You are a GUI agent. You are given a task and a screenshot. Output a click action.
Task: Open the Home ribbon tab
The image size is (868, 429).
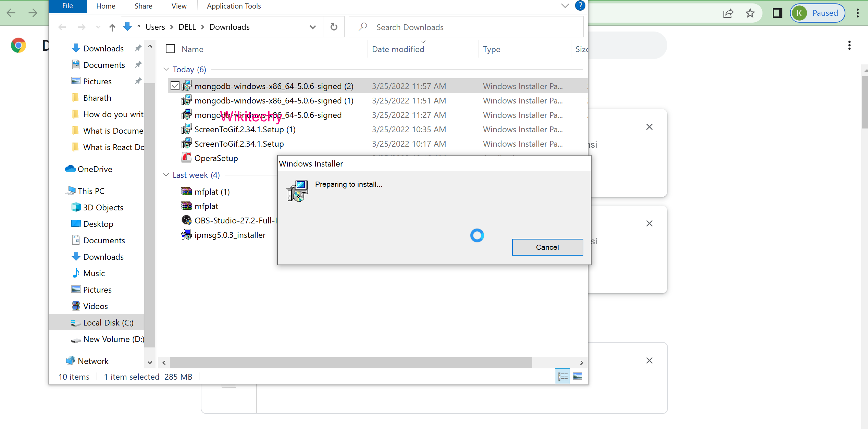click(106, 6)
